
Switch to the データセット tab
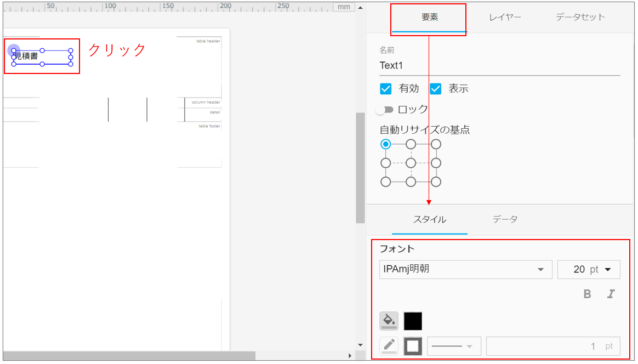580,17
